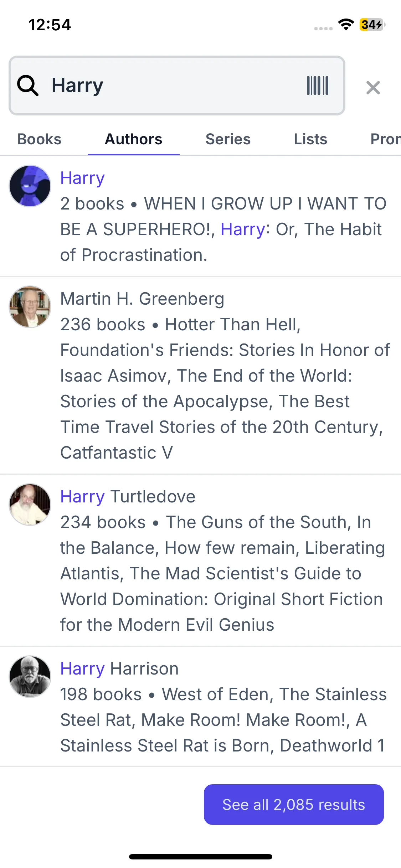Open Harry's blue cartoon avatar
401x868 pixels.
[30, 186]
